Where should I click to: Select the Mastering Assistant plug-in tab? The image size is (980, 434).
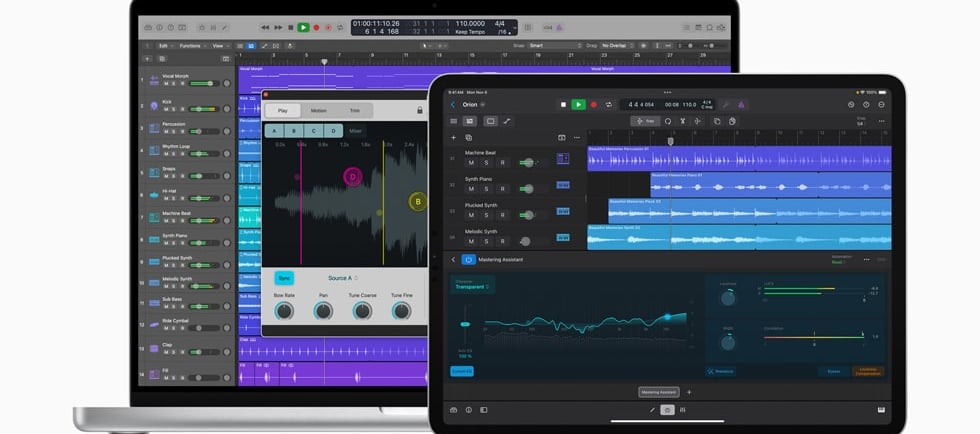coord(659,392)
